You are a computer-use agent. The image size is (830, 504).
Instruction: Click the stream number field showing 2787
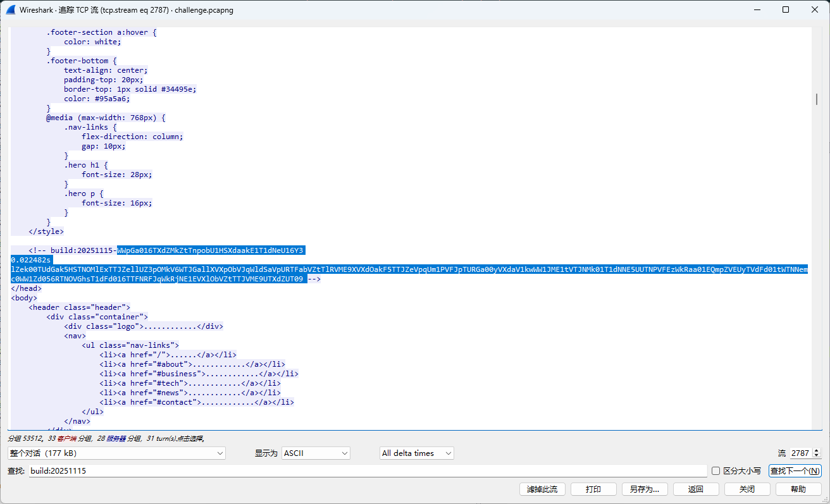tap(800, 453)
